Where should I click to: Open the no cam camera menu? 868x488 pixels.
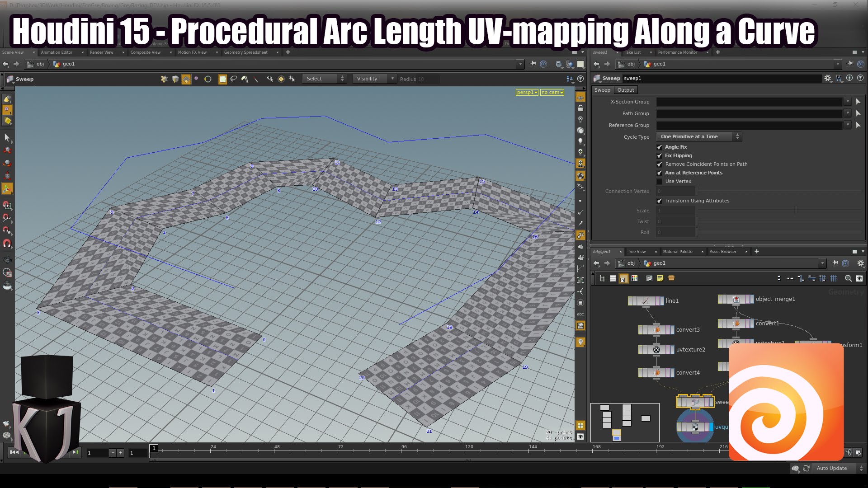point(552,93)
